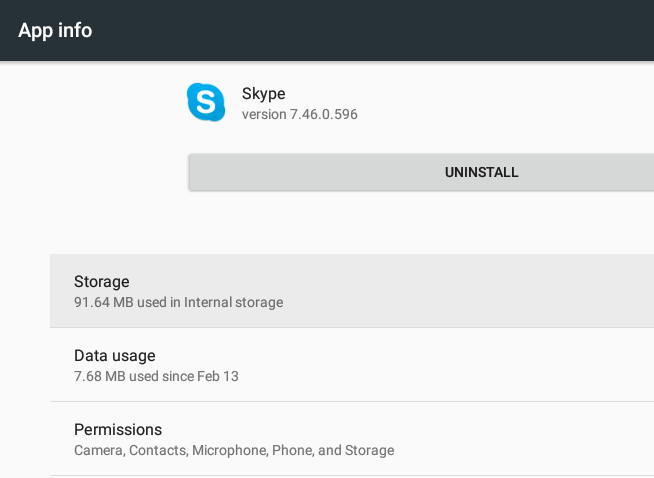Click 'Microphone' in the permissions summary
The height and width of the screenshot is (478, 654).
(x=229, y=451)
